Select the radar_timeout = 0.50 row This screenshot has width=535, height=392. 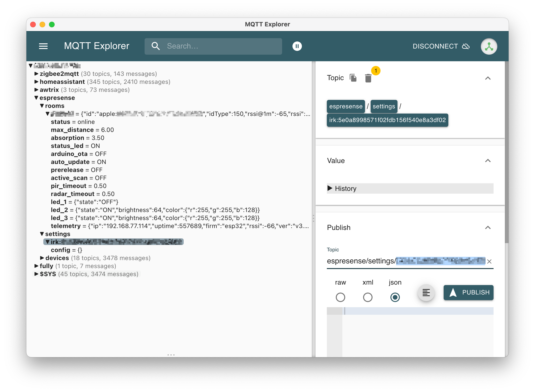(x=82, y=194)
